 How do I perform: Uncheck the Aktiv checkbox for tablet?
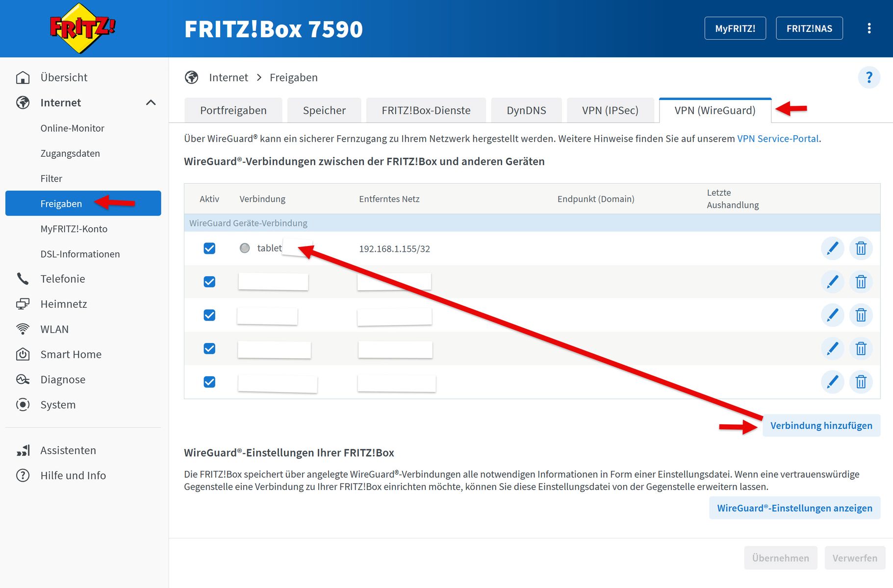(x=209, y=248)
